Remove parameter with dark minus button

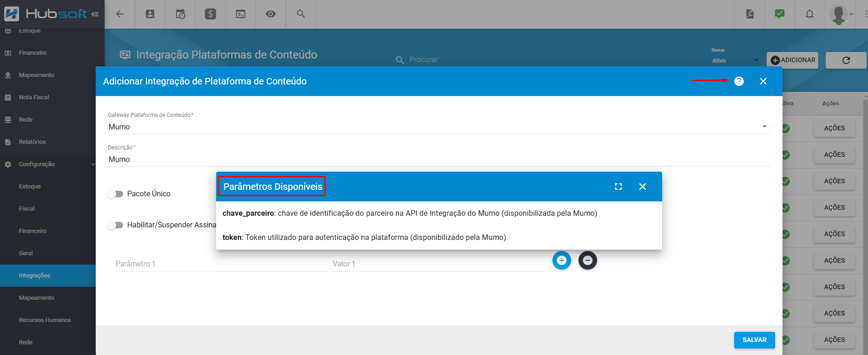(x=588, y=260)
